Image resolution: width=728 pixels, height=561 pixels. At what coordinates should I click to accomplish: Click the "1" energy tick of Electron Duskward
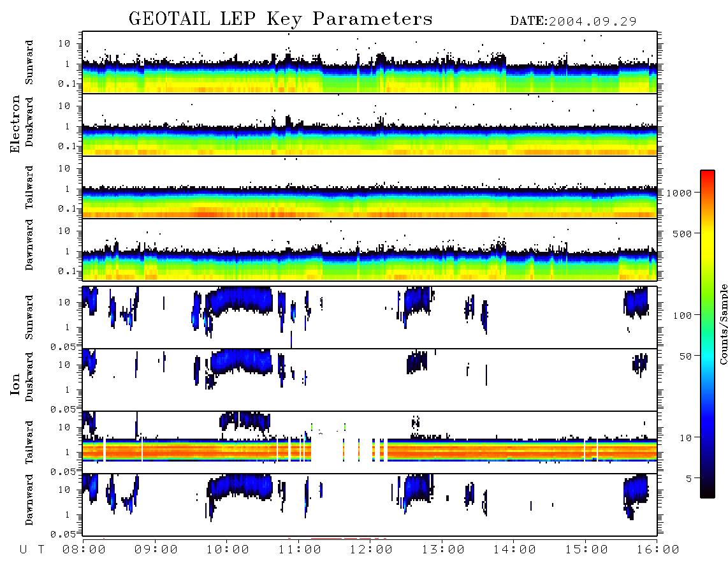click(x=68, y=126)
